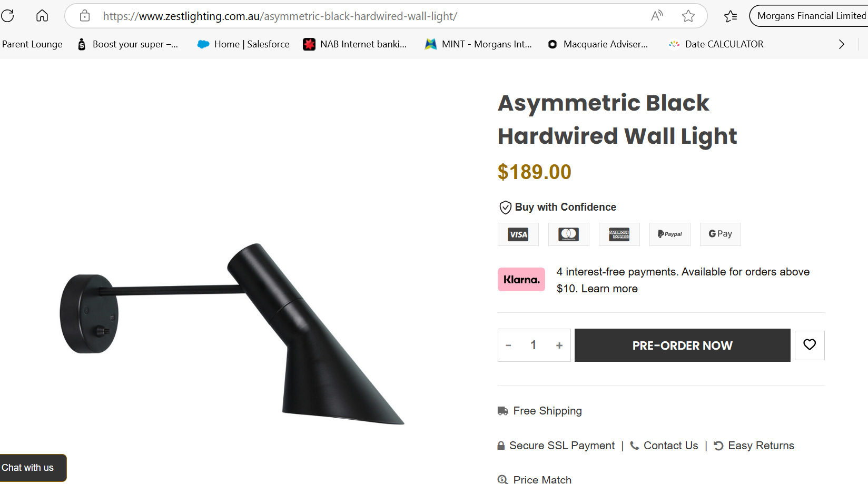Click the Google Pay icon

[720, 234]
